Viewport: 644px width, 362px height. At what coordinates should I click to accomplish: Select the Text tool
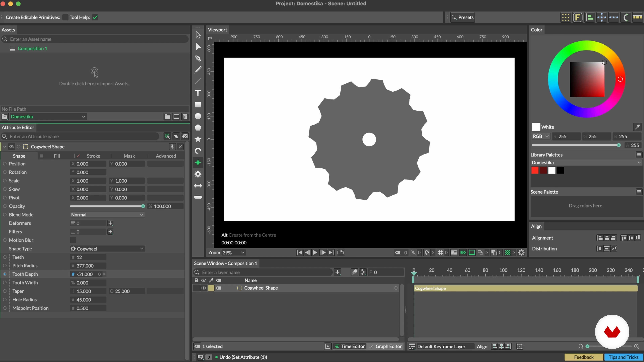click(198, 93)
